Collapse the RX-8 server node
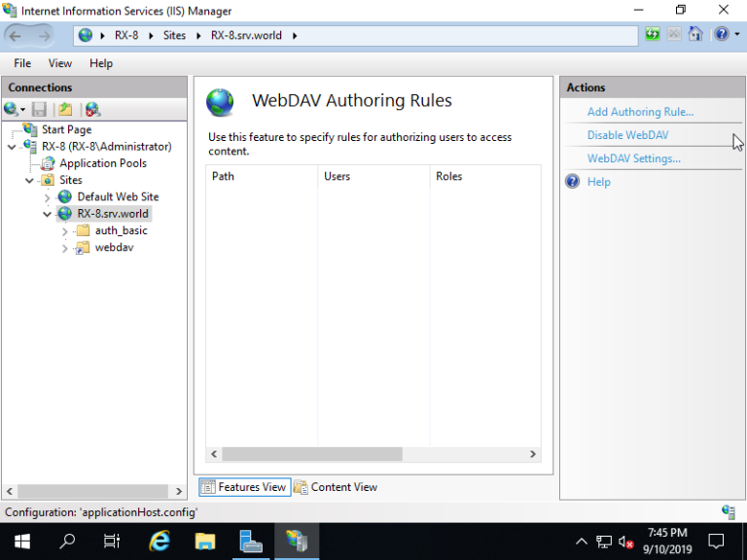Image resolution: width=747 pixels, height=560 pixels. click(12, 147)
